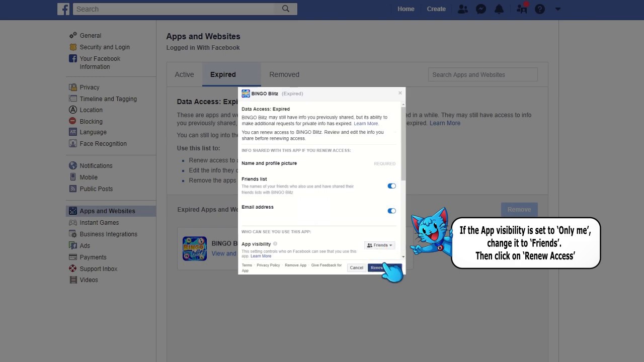Click the Security and Login badge icon
This screenshot has width=644, height=362.
pos(73,47)
